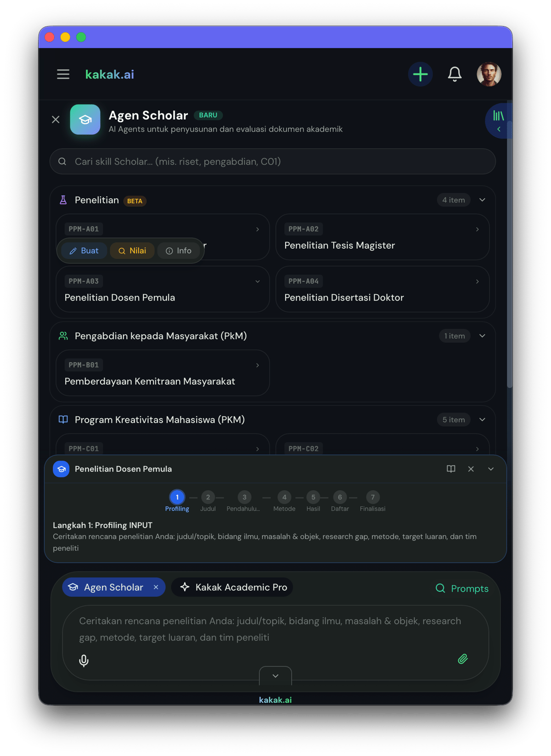Attach a file with paperclip icon
551x756 pixels.
(x=463, y=659)
